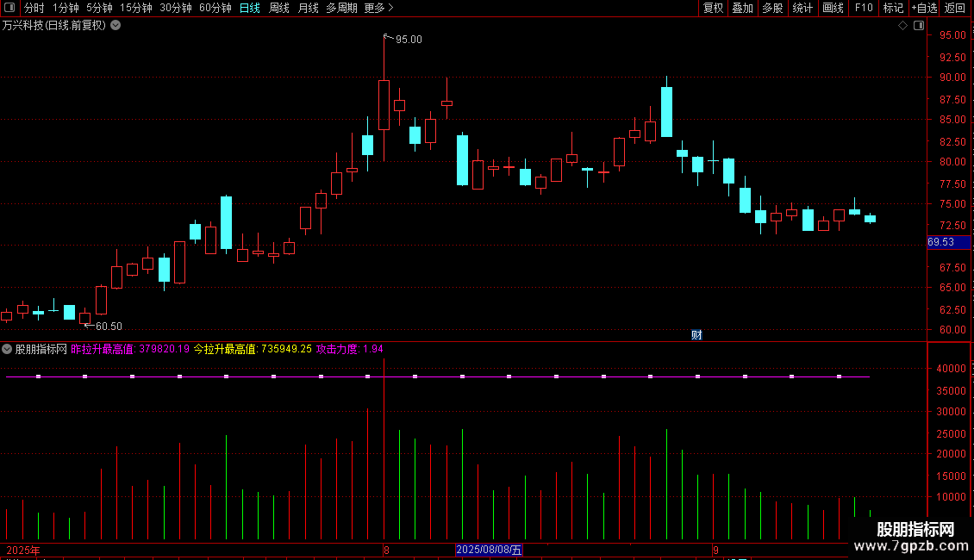
Task: Open the 画线 drawing tools
Action: click(x=833, y=8)
